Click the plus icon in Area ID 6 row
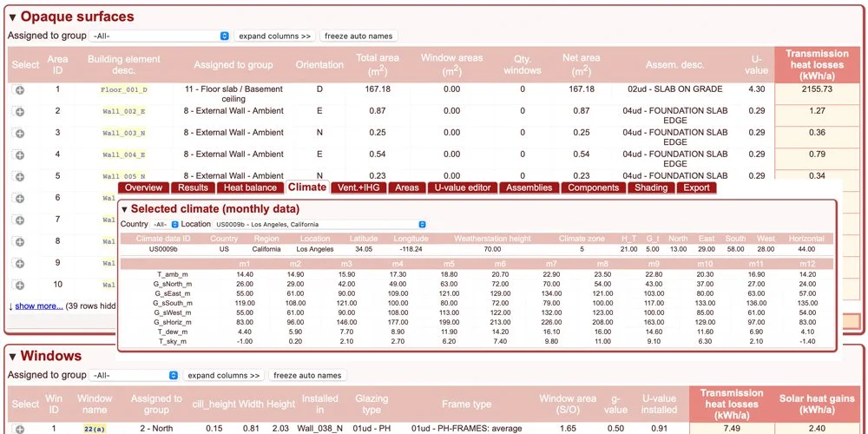This screenshot has width=868, height=434. pyautogui.click(x=19, y=198)
